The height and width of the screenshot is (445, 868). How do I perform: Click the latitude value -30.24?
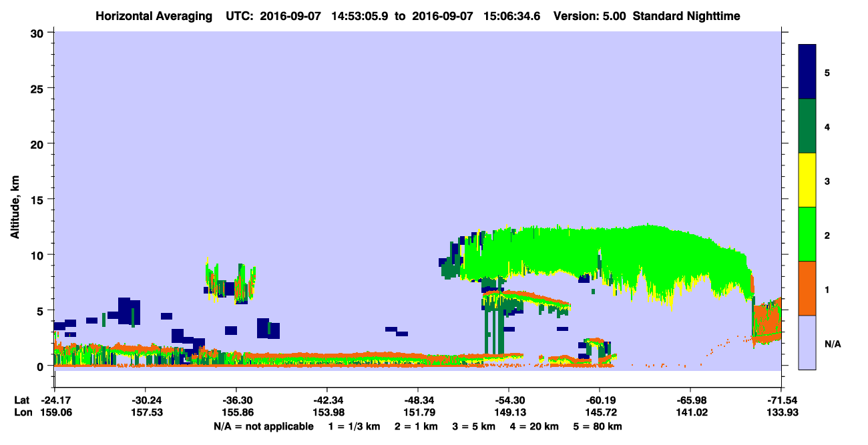tap(145, 400)
